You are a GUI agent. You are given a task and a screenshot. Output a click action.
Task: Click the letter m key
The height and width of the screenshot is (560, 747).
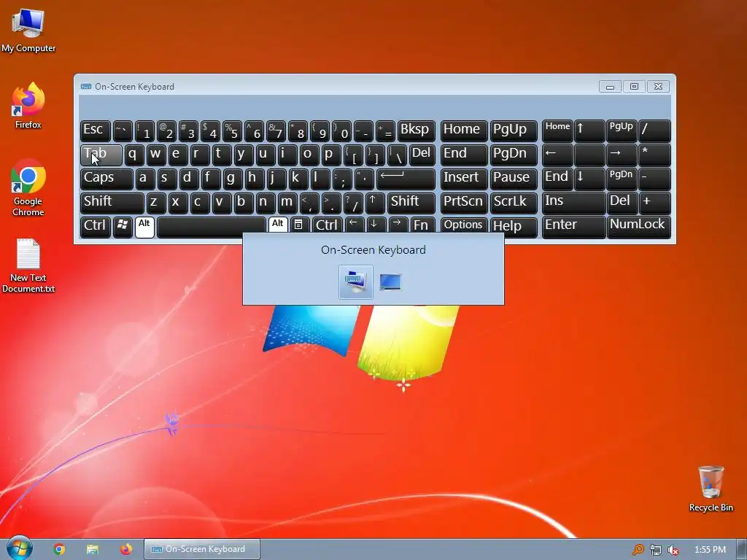(x=287, y=203)
